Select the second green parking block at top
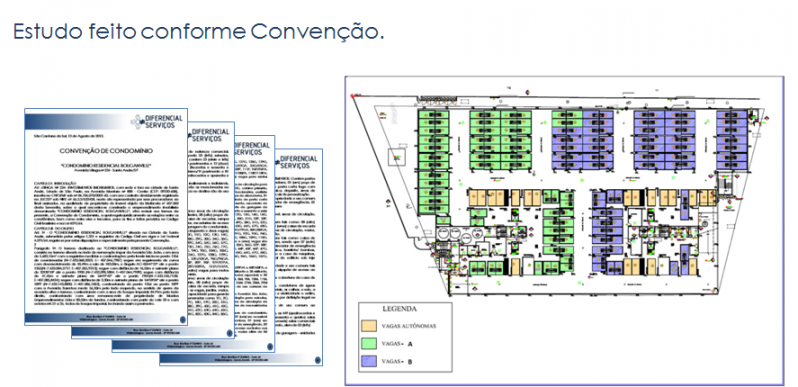The height and width of the screenshot is (387, 798). (x=500, y=140)
